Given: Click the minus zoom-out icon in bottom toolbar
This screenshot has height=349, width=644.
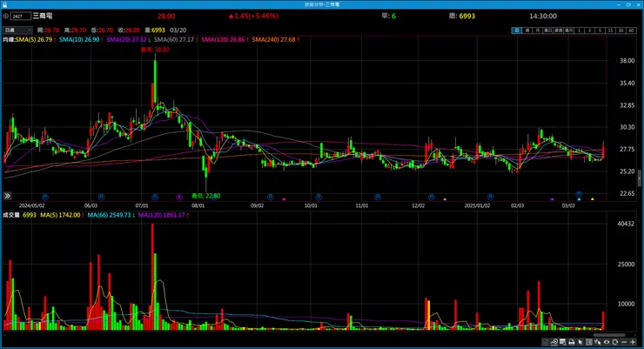Looking at the screenshot, I should coord(624,342).
